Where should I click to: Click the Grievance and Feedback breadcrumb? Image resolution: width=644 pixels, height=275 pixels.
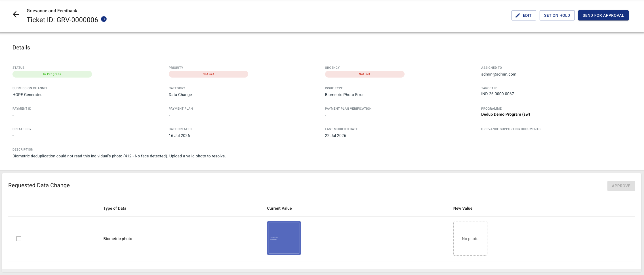click(x=52, y=11)
